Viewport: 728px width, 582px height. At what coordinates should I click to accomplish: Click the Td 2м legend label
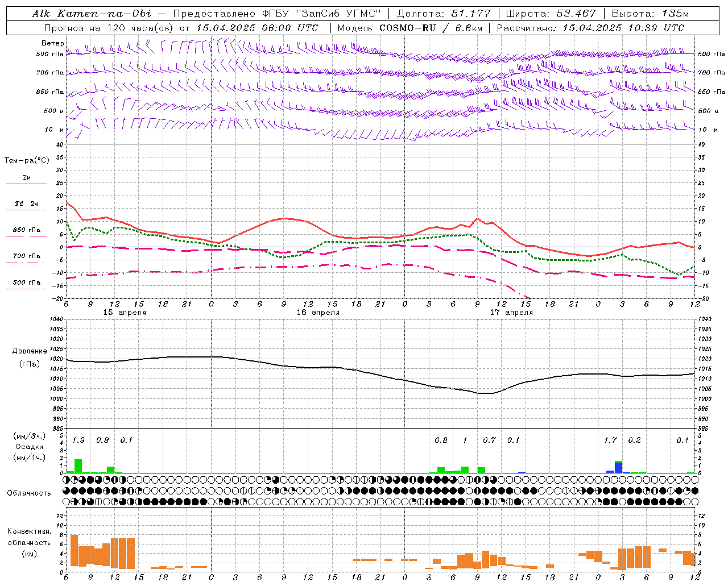(x=27, y=203)
